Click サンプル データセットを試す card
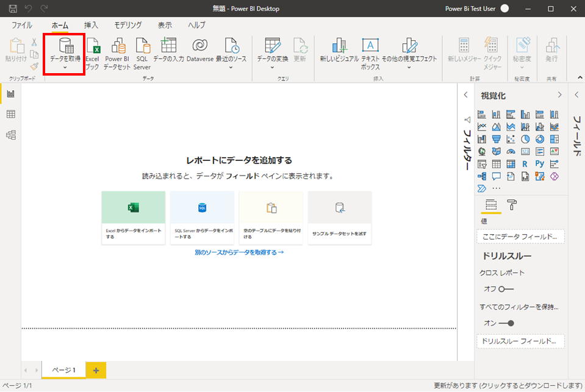The width and height of the screenshot is (585, 392). click(x=340, y=218)
